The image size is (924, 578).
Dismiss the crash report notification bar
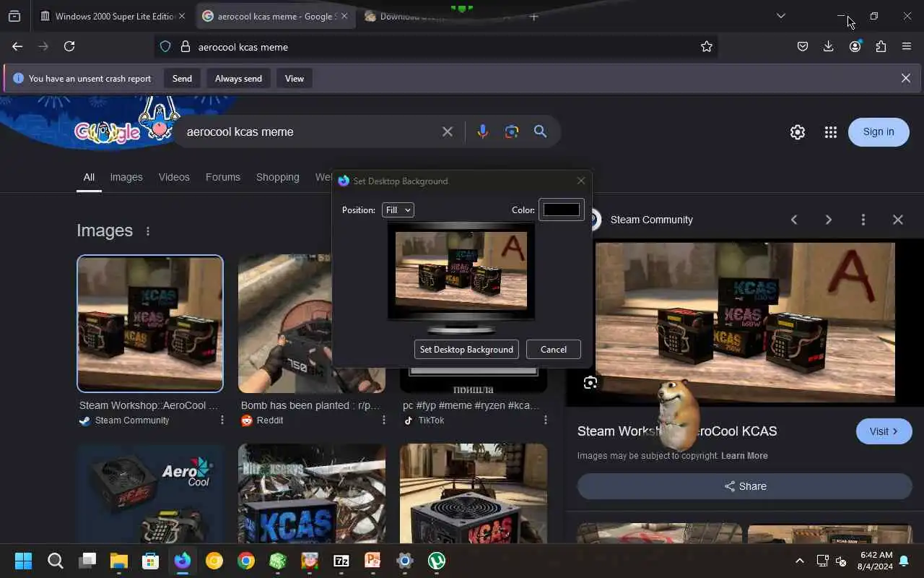(x=906, y=78)
